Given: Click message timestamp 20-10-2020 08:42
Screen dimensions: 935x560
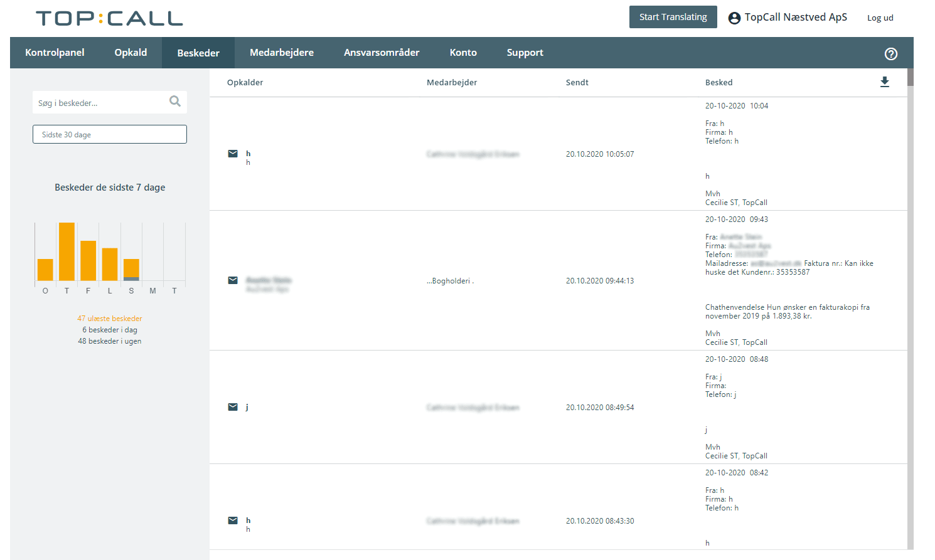Looking at the screenshot, I should [x=737, y=473].
